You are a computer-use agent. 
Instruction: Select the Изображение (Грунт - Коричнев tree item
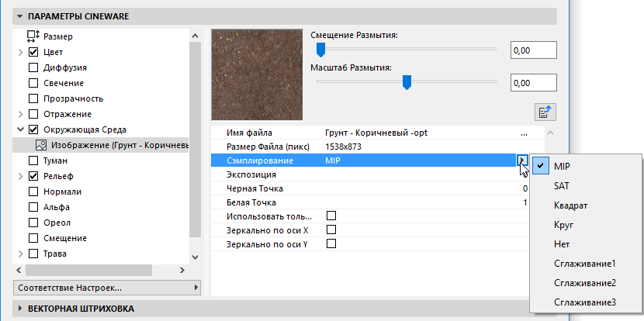(x=101, y=145)
